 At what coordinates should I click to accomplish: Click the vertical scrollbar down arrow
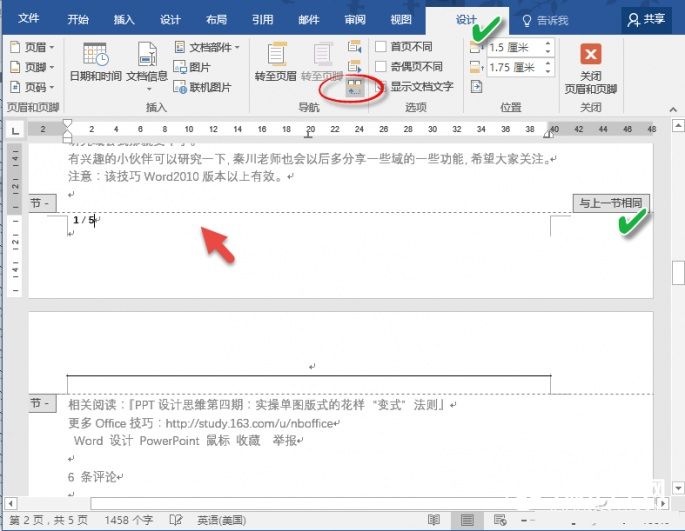click(678, 487)
